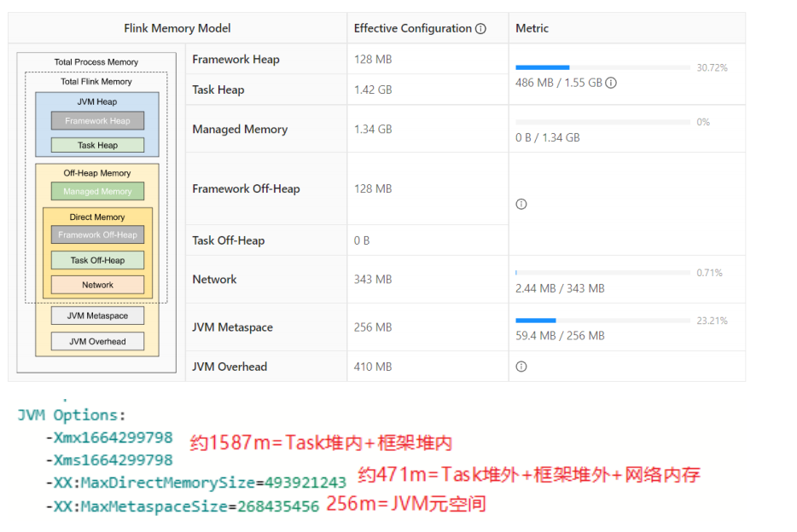Select the JVM Overhead box in the diagram
Screen dimensions: 797x532
pyautogui.click(x=97, y=342)
